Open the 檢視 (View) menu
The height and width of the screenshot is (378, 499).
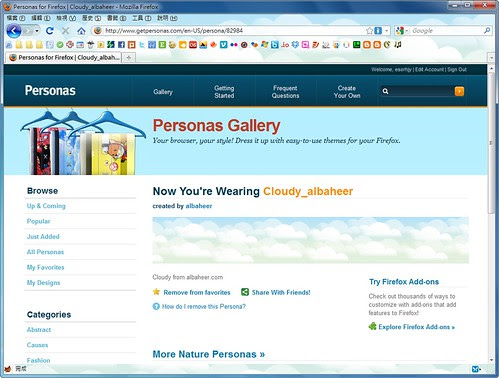coord(66,18)
